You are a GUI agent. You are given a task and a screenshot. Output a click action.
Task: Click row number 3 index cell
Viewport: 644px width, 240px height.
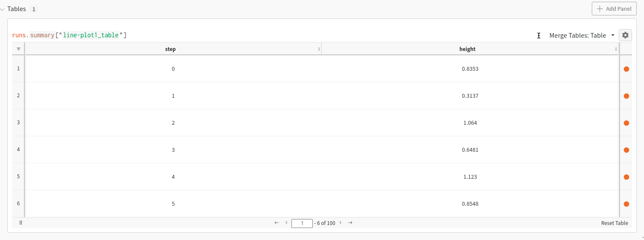pos(18,123)
